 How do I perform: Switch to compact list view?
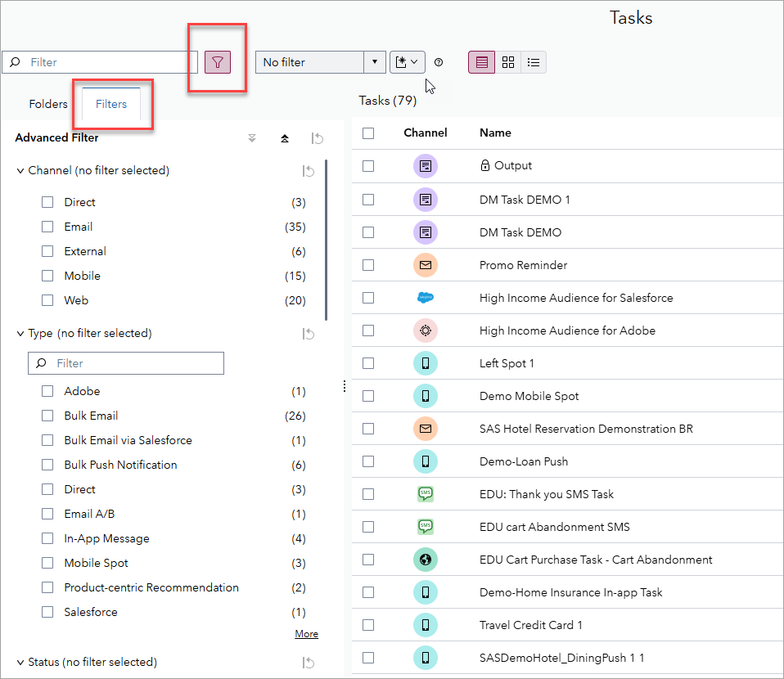(534, 62)
